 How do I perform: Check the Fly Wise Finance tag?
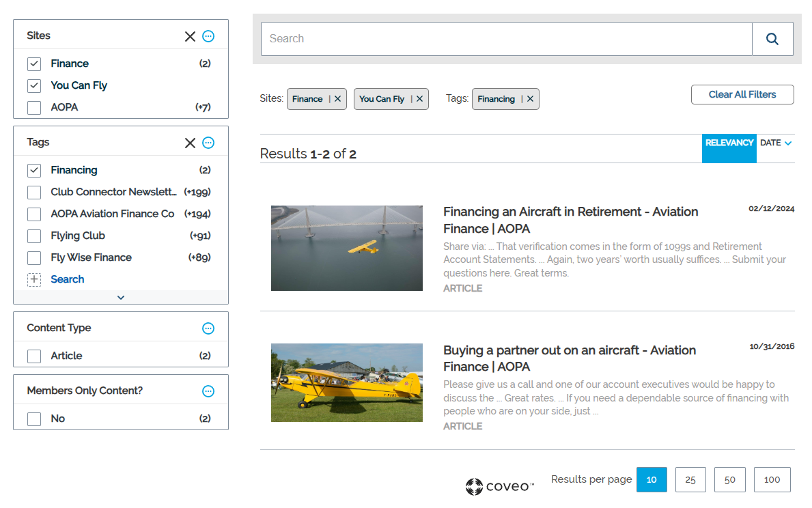(34, 257)
